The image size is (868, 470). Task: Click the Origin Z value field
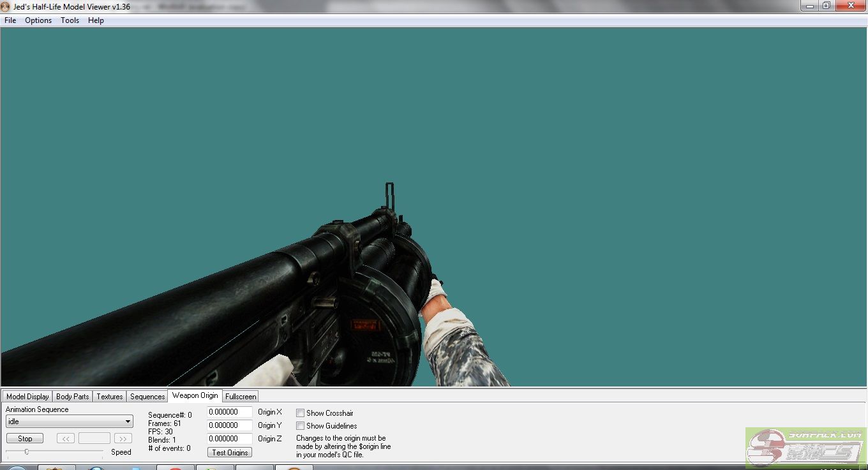click(230, 439)
